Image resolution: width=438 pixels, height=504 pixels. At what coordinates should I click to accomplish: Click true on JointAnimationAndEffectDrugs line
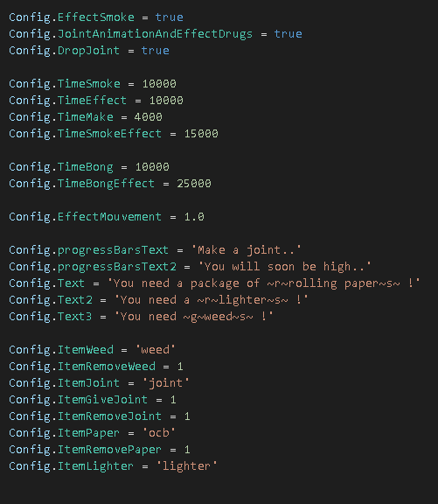288,34
